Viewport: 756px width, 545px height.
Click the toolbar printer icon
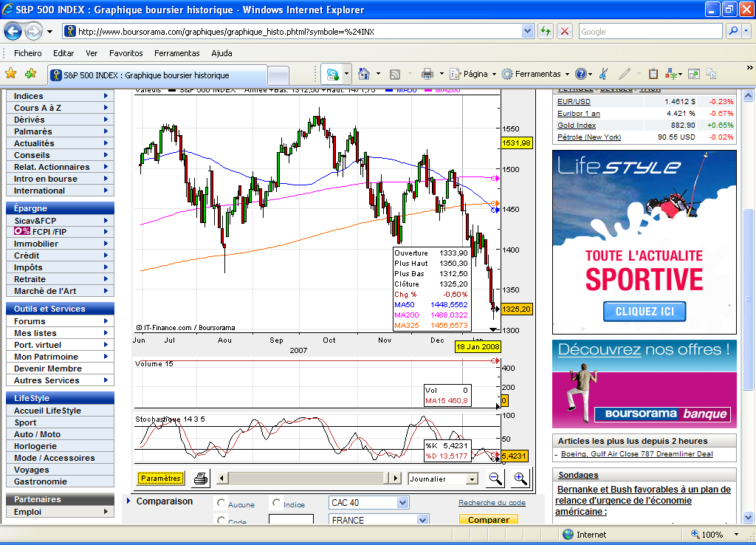pos(427,74)
